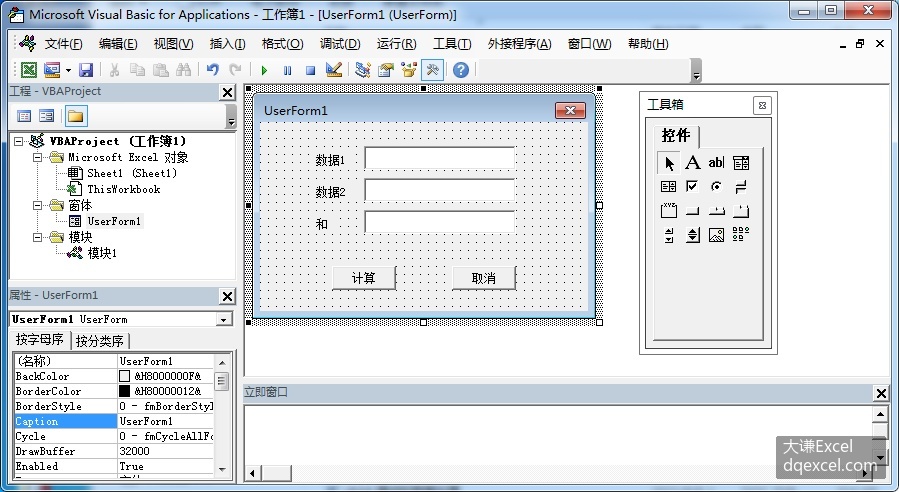Open the Insert UserForm dropdown arrow

click(x=68, y=71)
